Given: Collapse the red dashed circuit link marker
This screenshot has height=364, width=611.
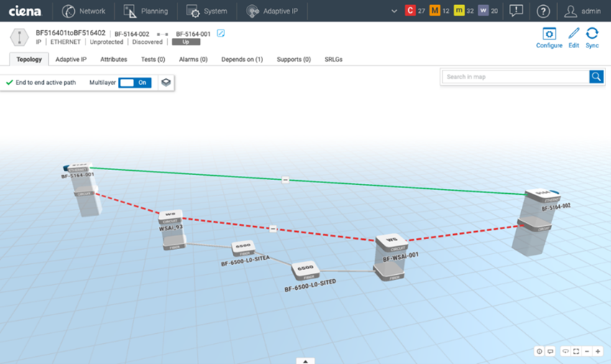Looking at the screenshot, I should pyautogui.click(x=273, y=228).
